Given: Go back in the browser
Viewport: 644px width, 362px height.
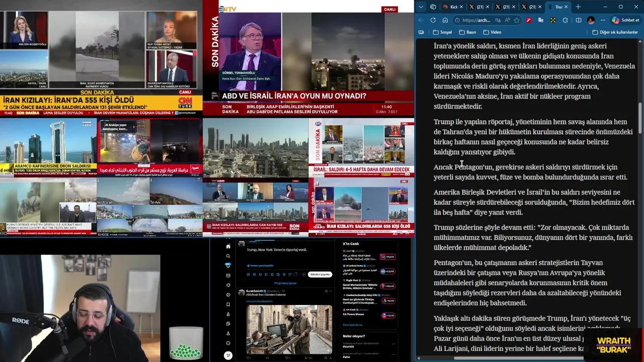Looking at the screenshot, I should [422, 20].
